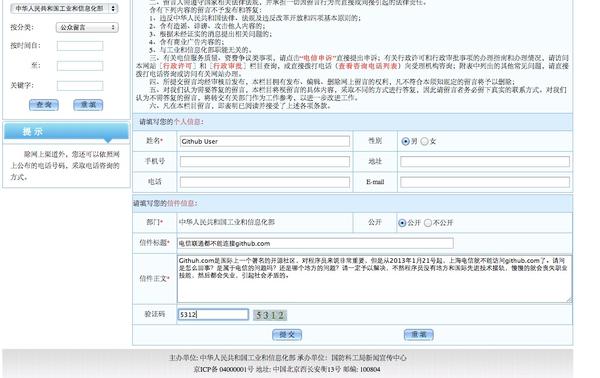
Task: Select the 不公开 private radio button
Action: [428, 223]
